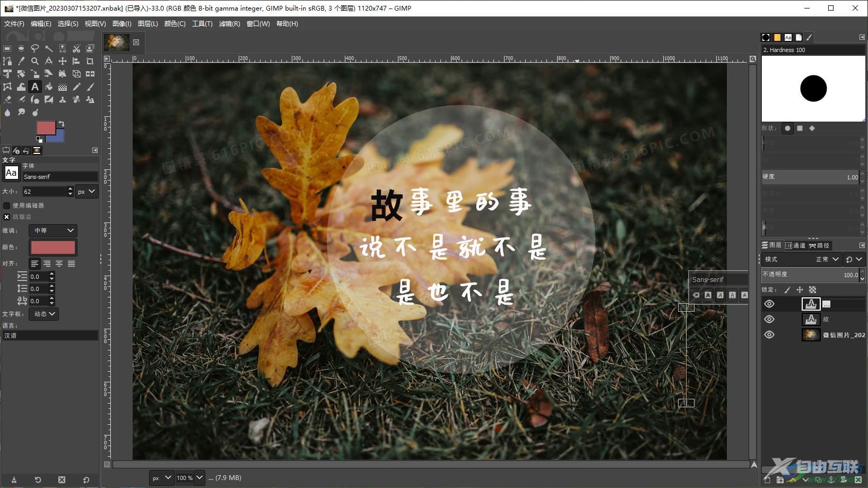The image size is (868, 488).
Task: Open the 编辑(E) menu
Action: (x=41, y=24)
